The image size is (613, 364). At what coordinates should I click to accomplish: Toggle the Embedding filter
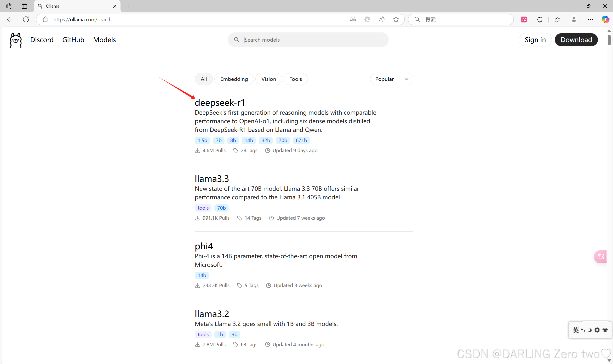coord(234,79)
